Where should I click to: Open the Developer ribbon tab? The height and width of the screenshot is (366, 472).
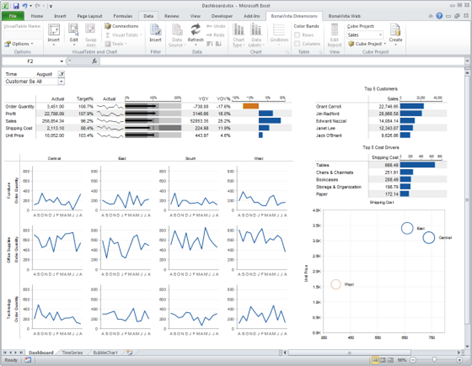click(222, 16)
